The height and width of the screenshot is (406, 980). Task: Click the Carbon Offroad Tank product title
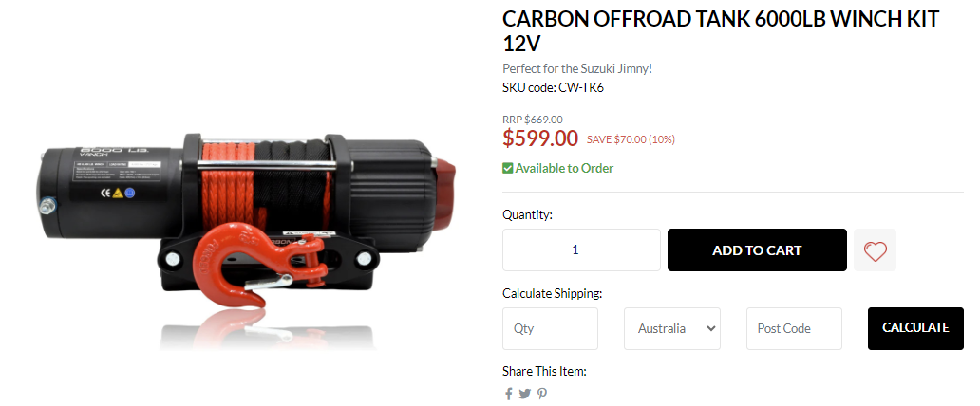pos(721,31)
